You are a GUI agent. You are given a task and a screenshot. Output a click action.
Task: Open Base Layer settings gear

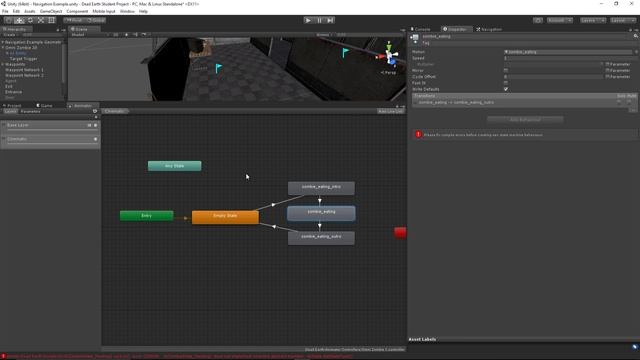point(96,125)
